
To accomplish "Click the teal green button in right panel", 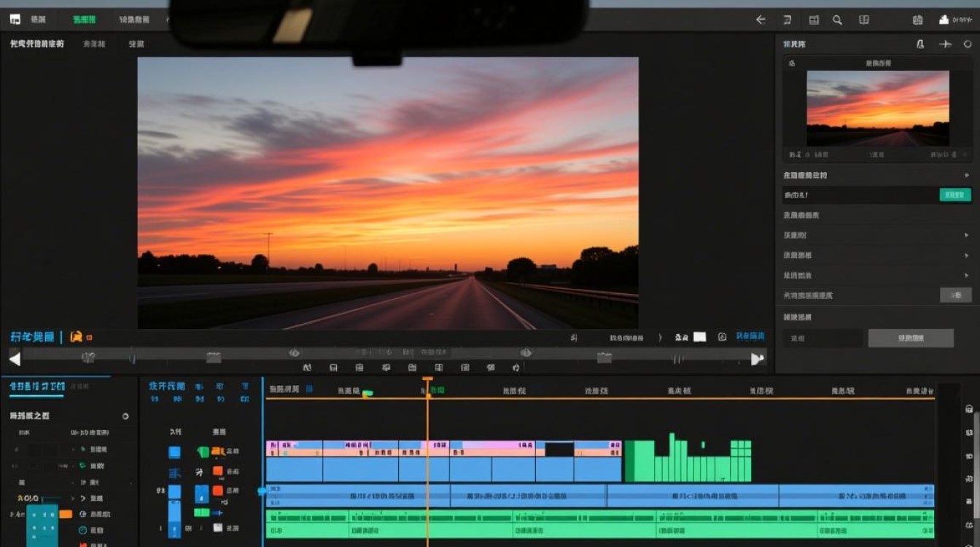I will tap(955, 195).
